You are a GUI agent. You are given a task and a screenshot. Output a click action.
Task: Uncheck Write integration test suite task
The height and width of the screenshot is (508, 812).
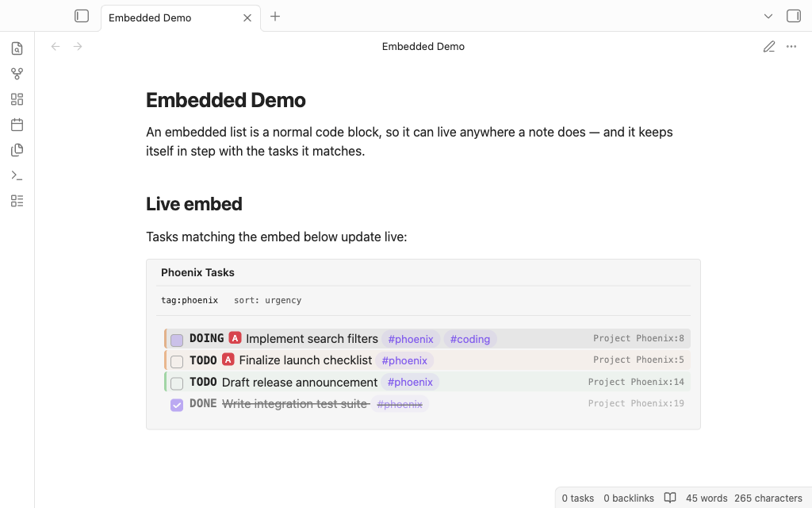click(x=177, y=405)
